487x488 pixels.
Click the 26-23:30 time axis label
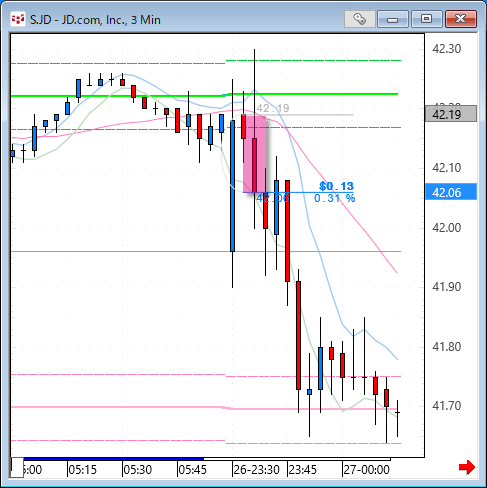pos(256,470)
